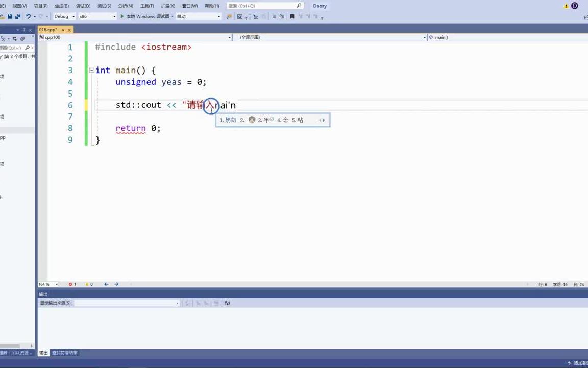Image resolution: width=588 pixels, height=368 pixels.
Task: Toggle a bookmark with the bookmark icon
Action: 292,16
